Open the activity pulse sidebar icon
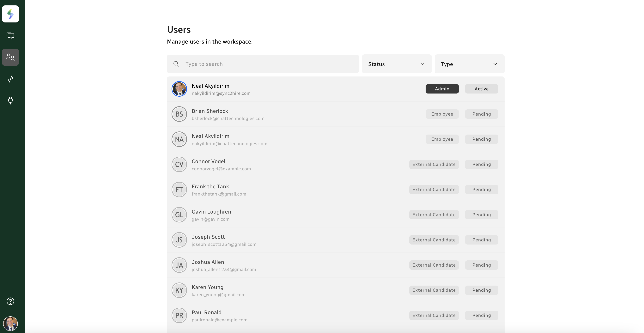The height and width of the screenshot is (333, 644). (x=10, y=79)
